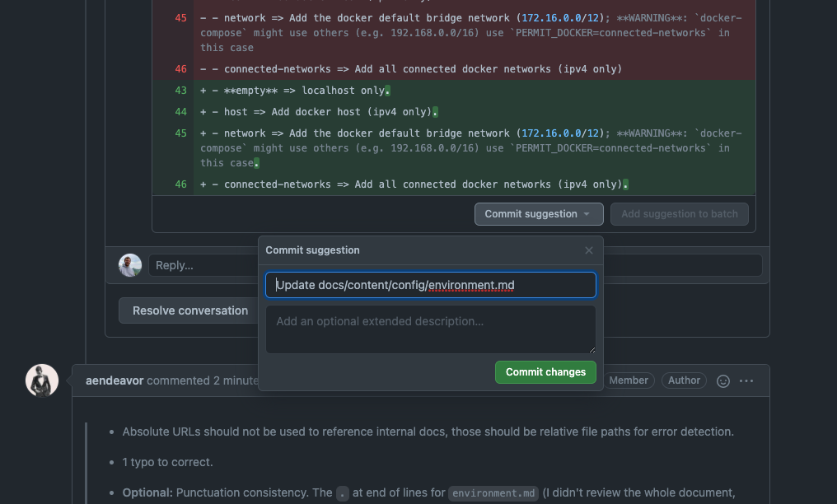Image resolution: width=837 pixels, height=504 pixels.
Task: Click the '**empty** => localhost only.' added line
Action: [x=295, y=91]
